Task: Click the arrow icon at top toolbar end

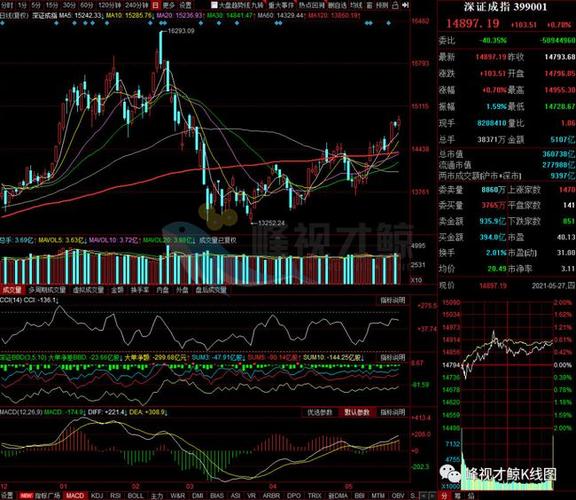Action: (405, 5)
